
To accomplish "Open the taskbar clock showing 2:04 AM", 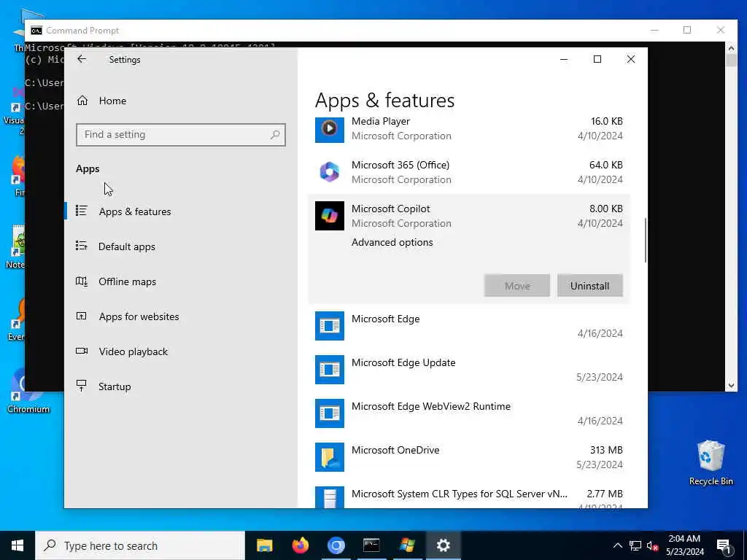I will (x=684, y=545).
